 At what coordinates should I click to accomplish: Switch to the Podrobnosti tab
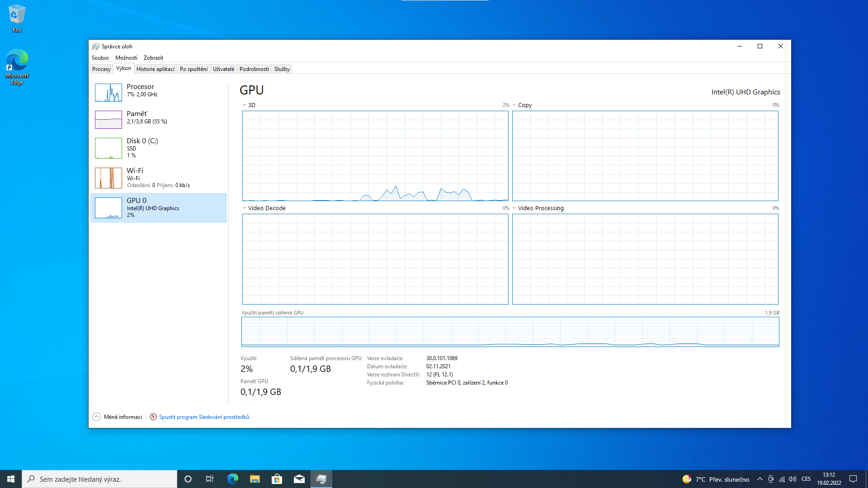tap(254, 69)
